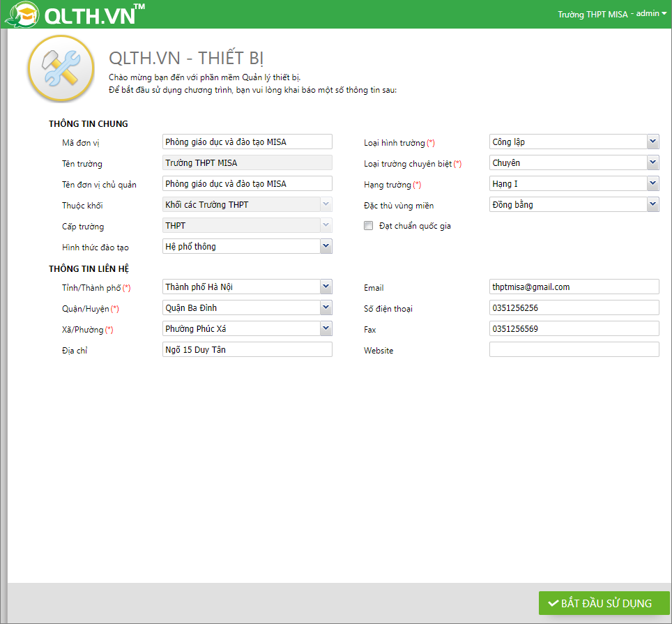Click the Đặc thù vùng miền label
This screenshot has height=624, width=672.
399,206
